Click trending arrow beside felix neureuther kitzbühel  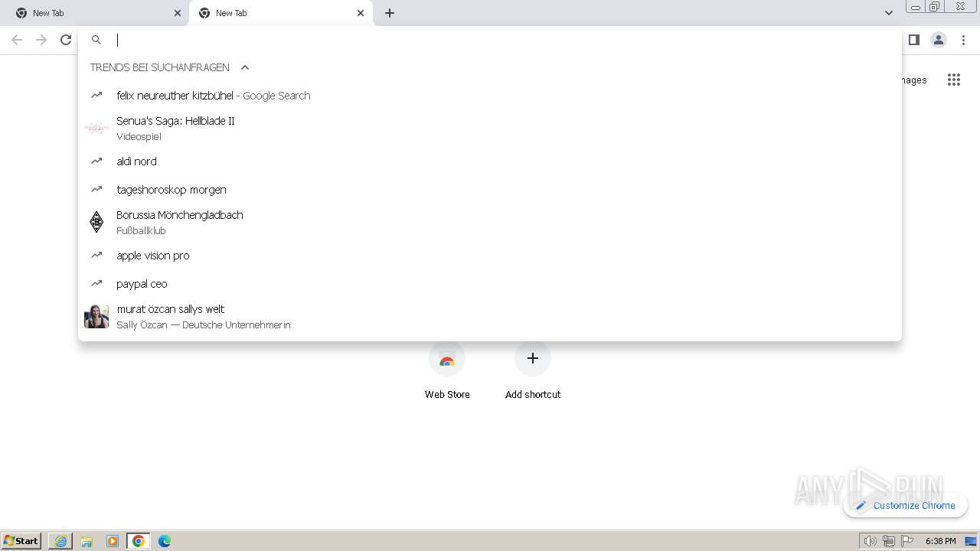coord(96,95)
